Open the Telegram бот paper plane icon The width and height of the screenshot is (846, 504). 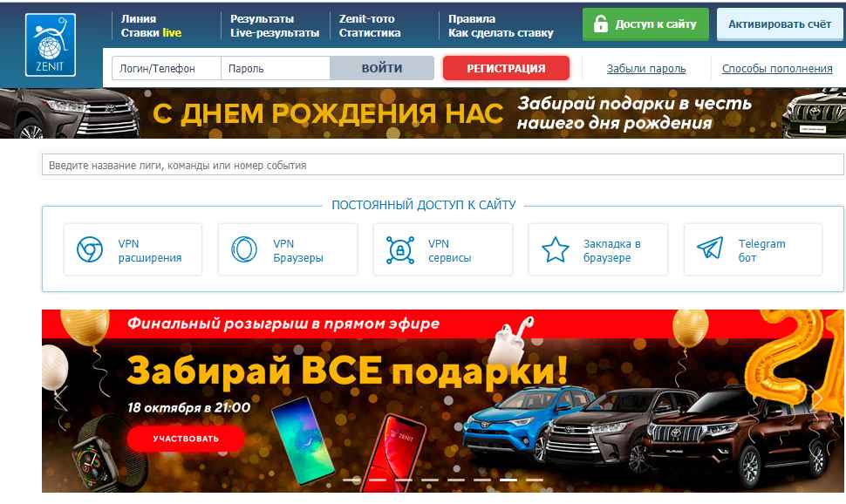click(710, 248)
